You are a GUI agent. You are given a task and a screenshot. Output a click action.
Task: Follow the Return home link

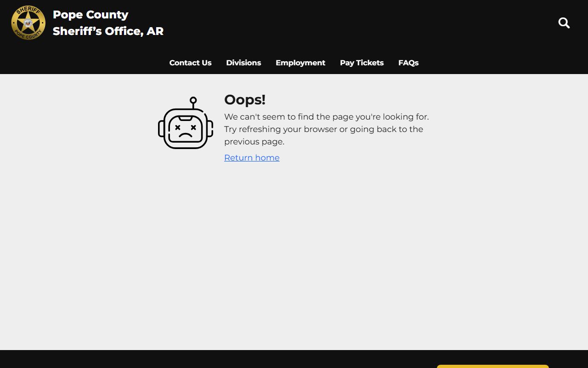(x=252, y=158)
